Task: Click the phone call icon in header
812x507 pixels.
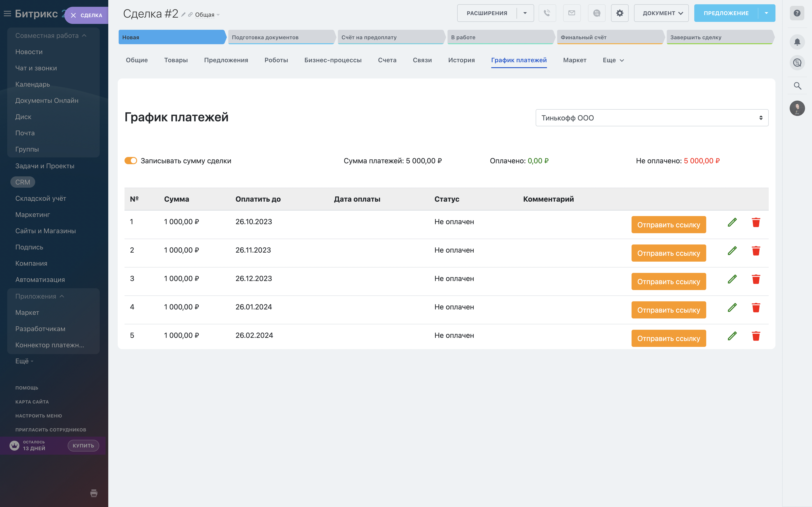Action: pos(547,13)
